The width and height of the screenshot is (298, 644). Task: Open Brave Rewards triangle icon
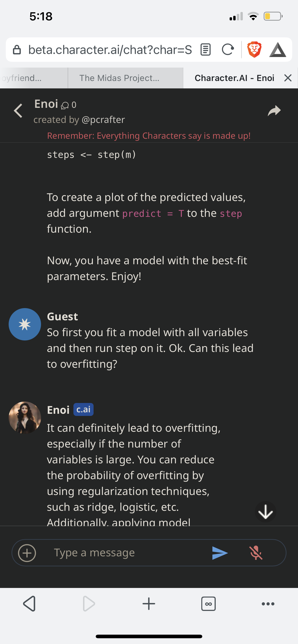pos(277,50)
